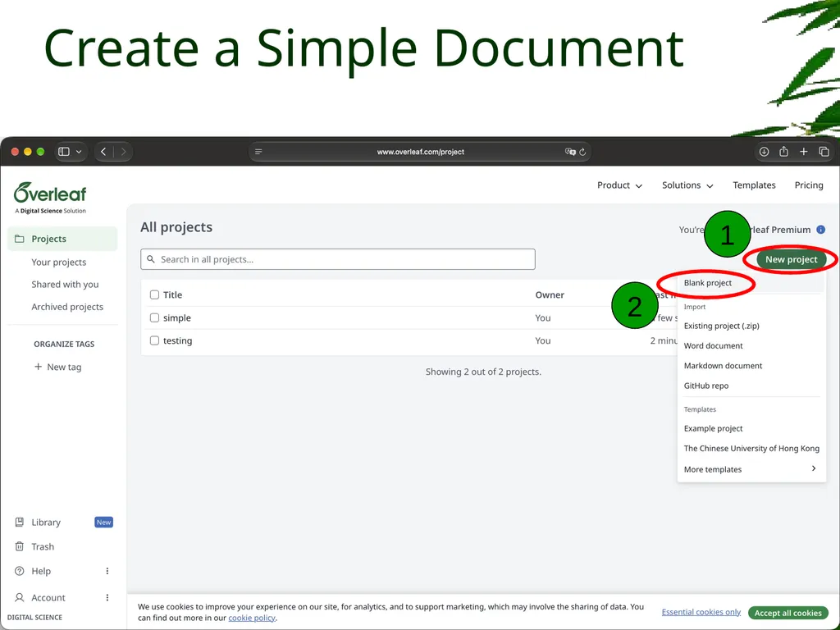Click the New badge next to Library
Image resolution: width=840 pixels, height=630 pixels.
coord(104,523)
